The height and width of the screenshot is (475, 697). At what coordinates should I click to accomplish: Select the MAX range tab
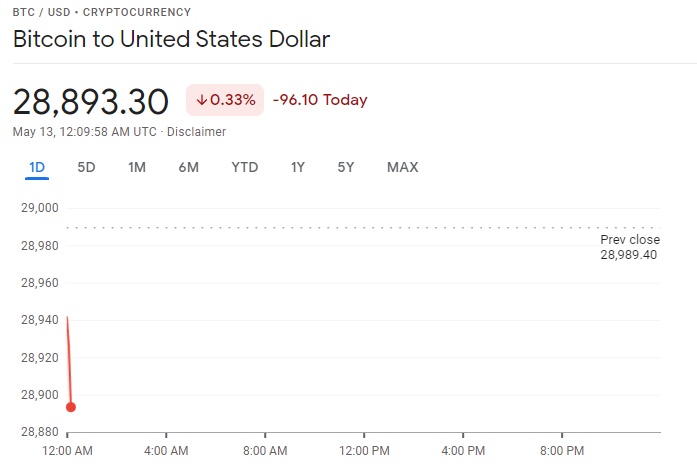402,167
